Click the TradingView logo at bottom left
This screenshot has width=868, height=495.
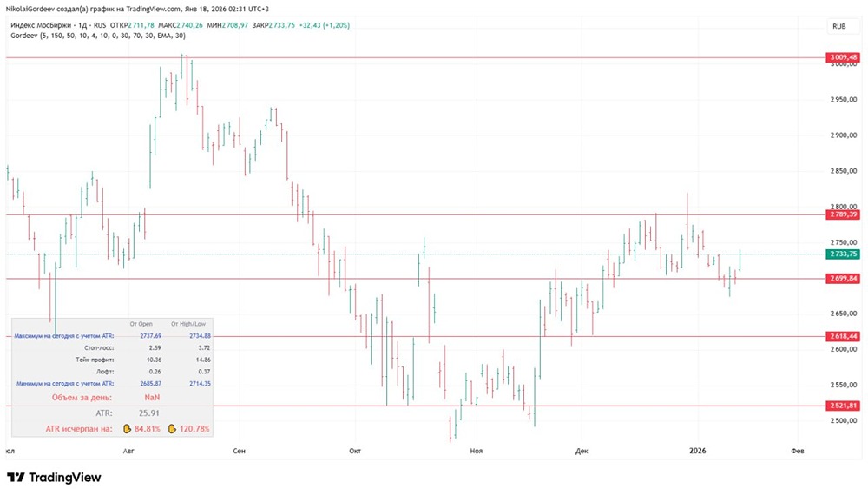(54, 477)
